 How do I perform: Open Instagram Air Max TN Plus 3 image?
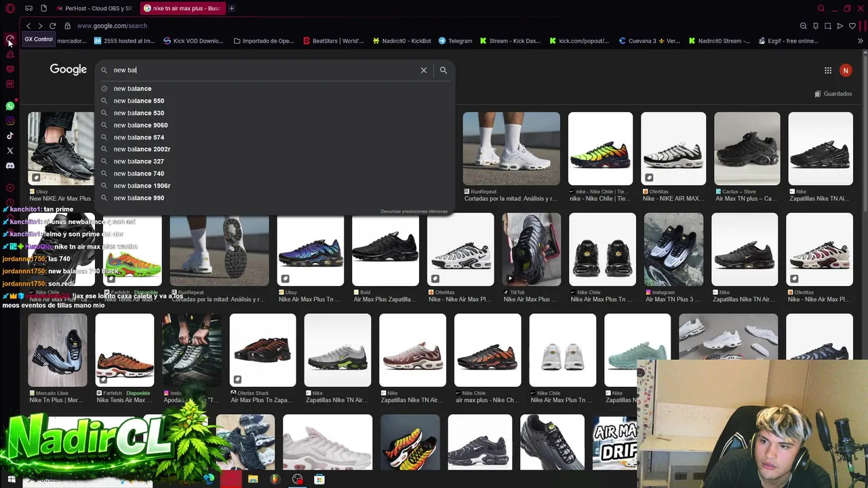(x=673, y=249)
